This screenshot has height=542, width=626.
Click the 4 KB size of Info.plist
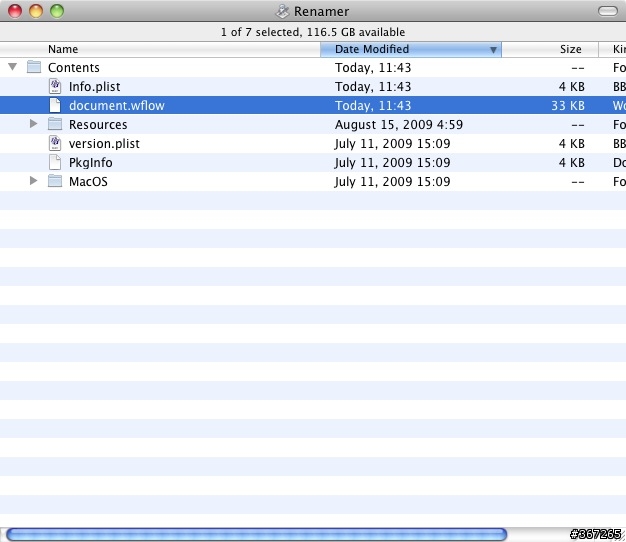[572, 87]
